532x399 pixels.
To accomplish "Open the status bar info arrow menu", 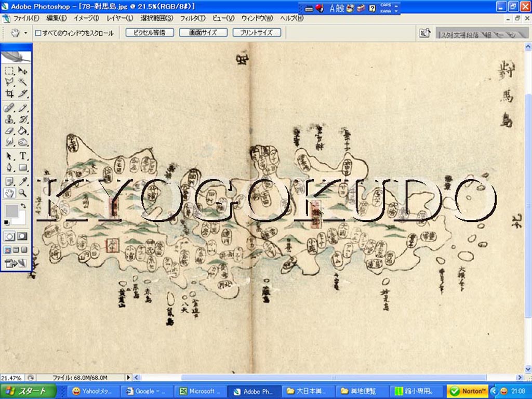I will pos(128,377).
